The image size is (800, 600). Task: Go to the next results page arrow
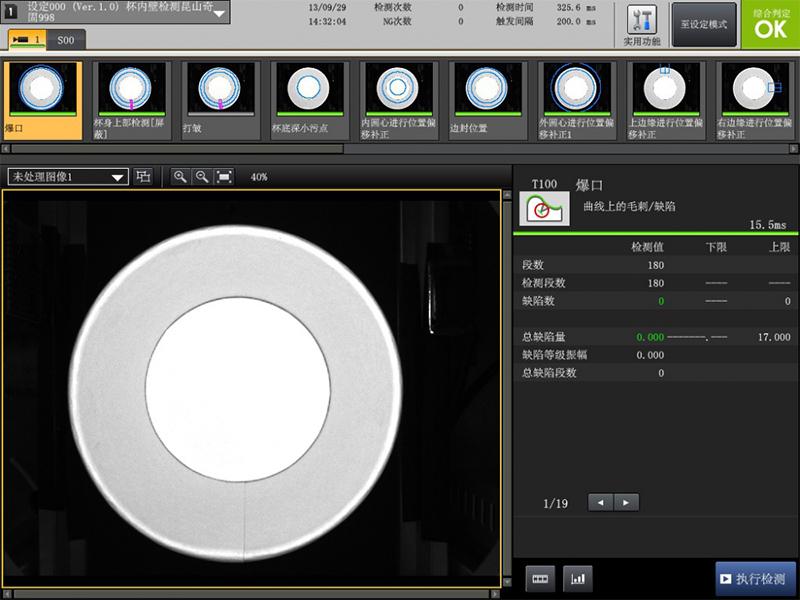coord(626,503)
